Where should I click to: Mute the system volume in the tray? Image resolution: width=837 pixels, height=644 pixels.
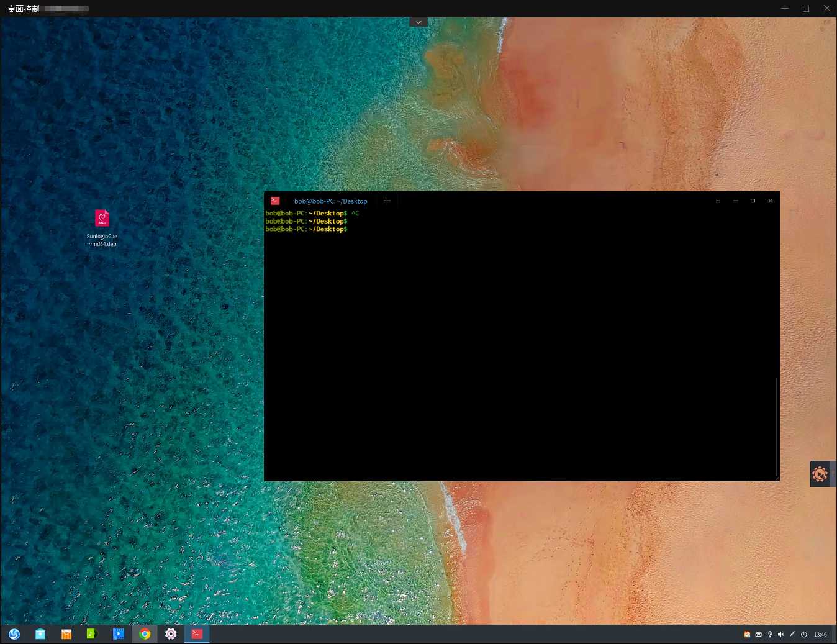pyautogui.click(x=781, y=634)
